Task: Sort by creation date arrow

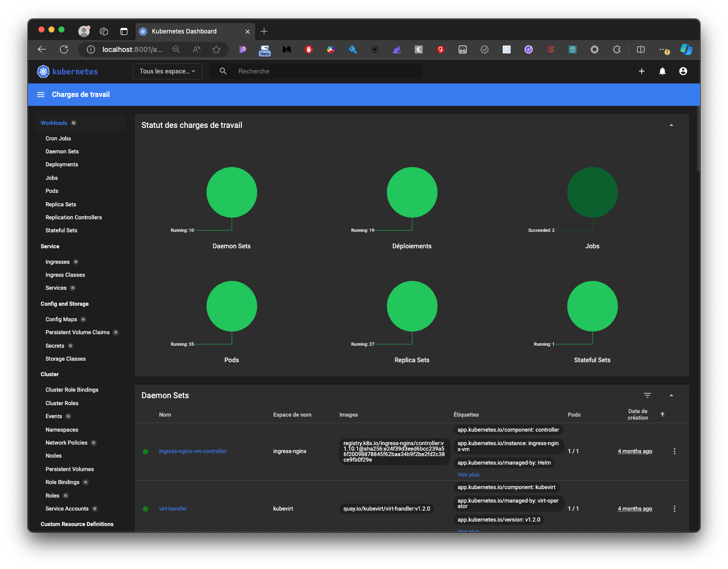Action: (x=662, y=414)
